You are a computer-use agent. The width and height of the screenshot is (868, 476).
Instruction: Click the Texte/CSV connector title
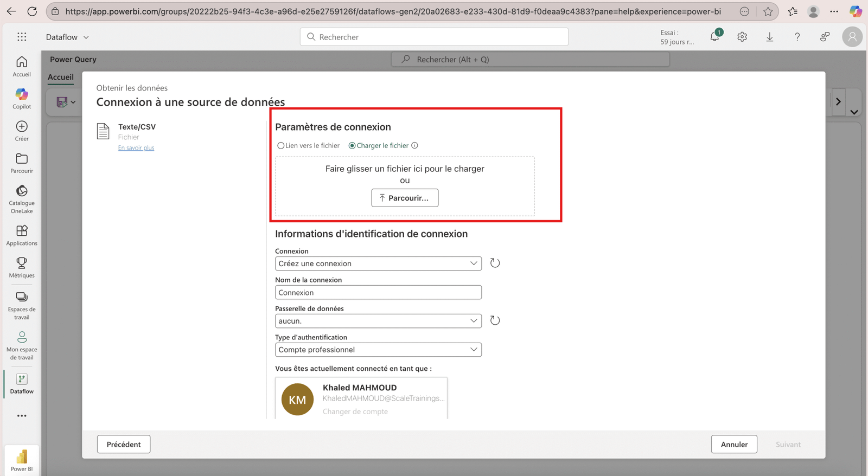[x=137, y=127]
